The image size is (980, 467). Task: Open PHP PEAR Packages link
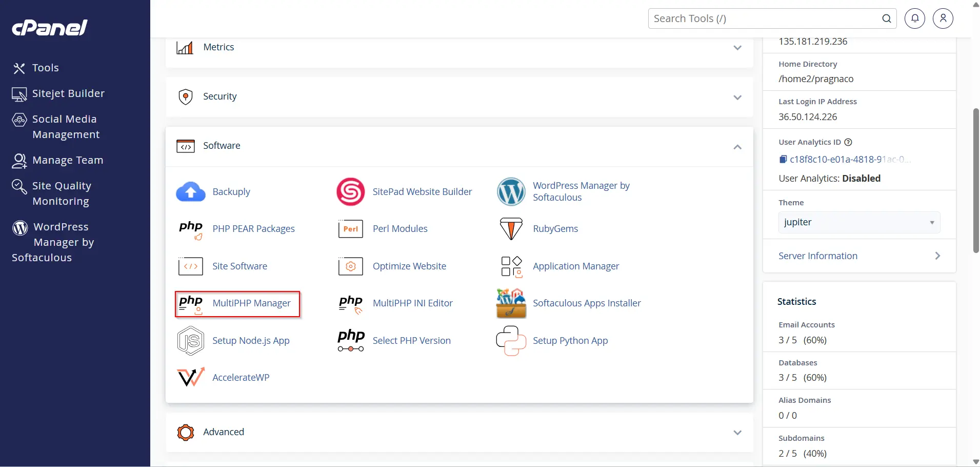253,229
